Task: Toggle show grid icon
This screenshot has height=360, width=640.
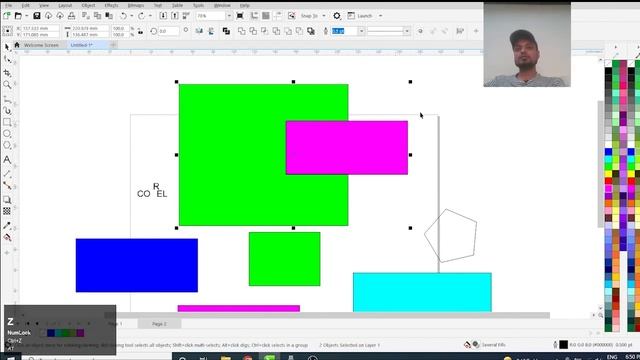Action: [266, 16]
